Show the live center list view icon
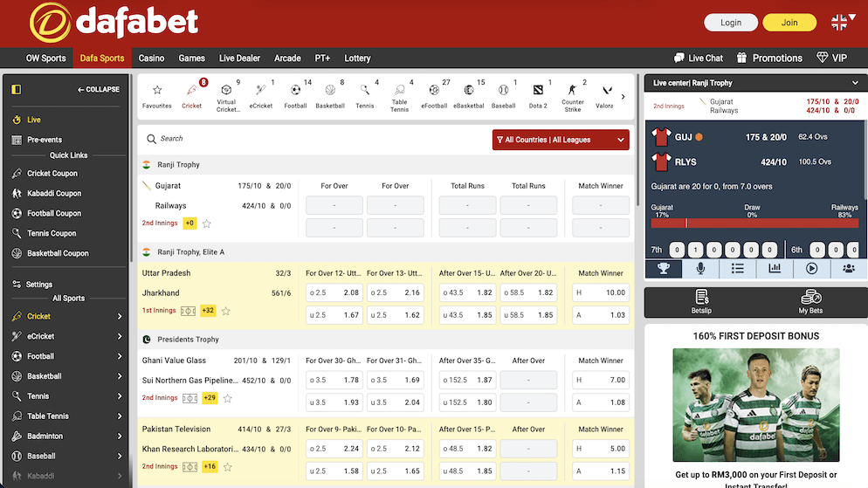 [737, 269]
